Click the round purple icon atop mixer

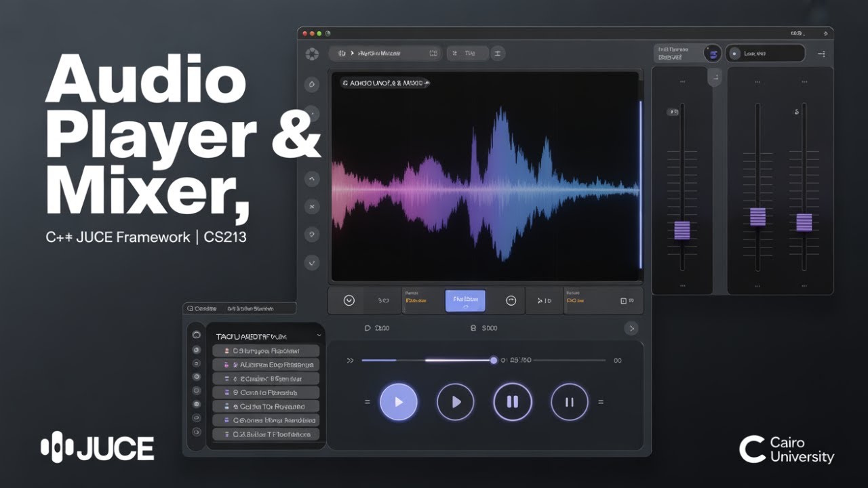point(712,54)
